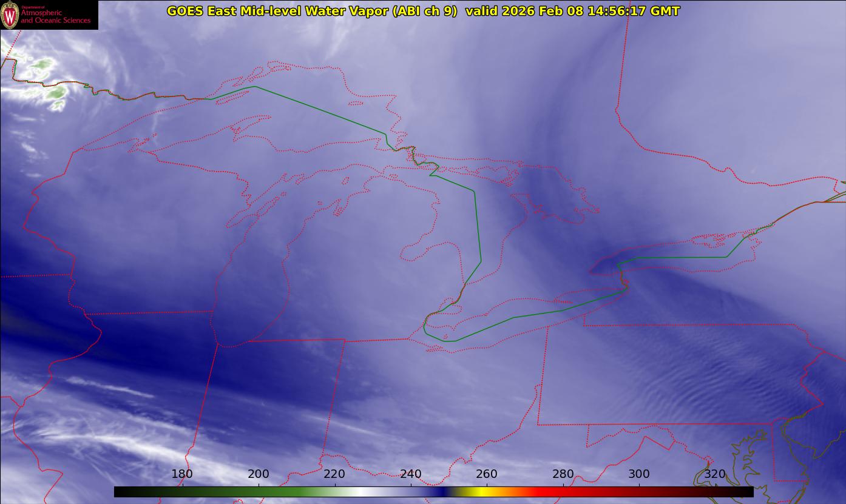Image resolution: width=846 pixels, height=504 pixels.
Task: Click the University of Wisconsin crest logo
Action: coord(10,15)
